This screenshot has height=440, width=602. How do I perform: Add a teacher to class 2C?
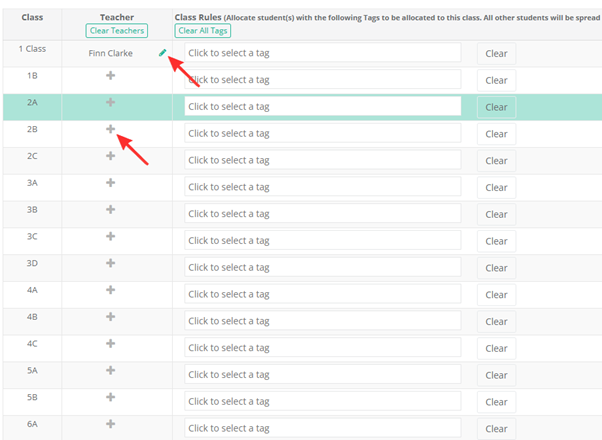click(111, 156)
